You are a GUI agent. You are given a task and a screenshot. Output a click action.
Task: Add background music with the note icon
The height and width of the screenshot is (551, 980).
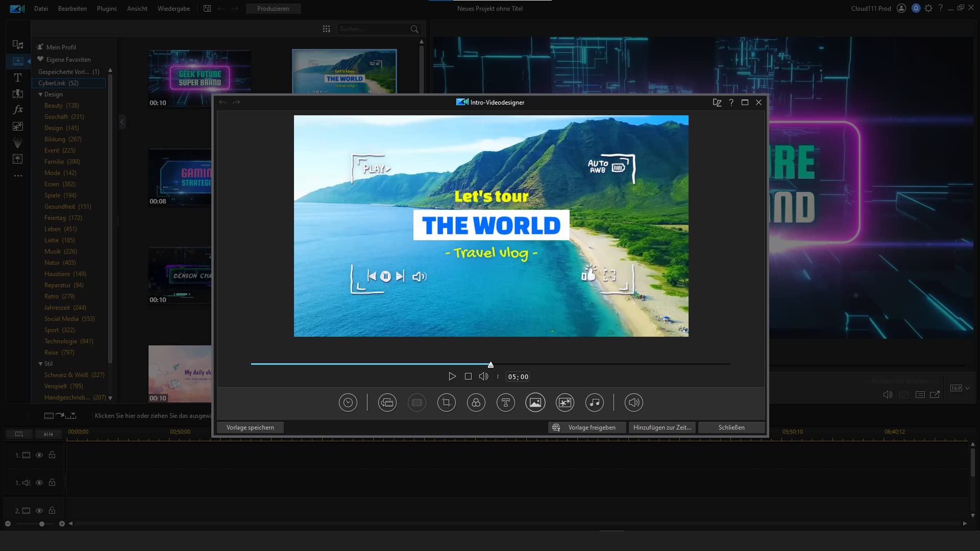[594, 403]
